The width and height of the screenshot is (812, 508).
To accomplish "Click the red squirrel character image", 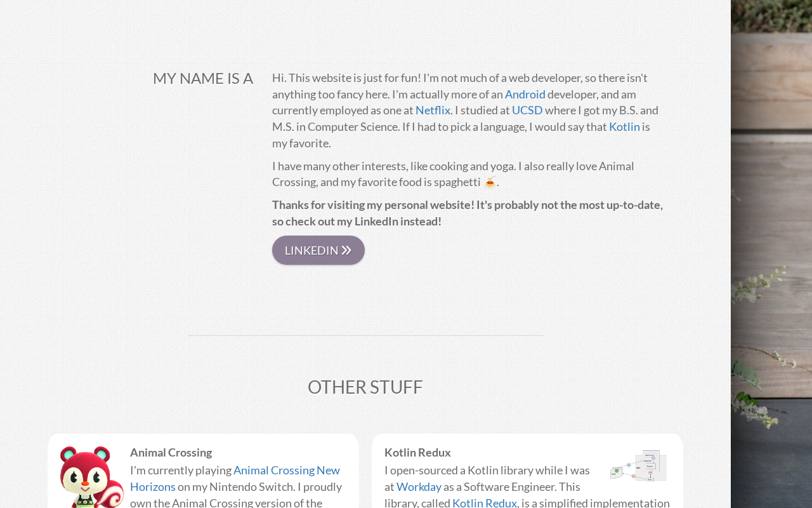I will coord(91,478).
